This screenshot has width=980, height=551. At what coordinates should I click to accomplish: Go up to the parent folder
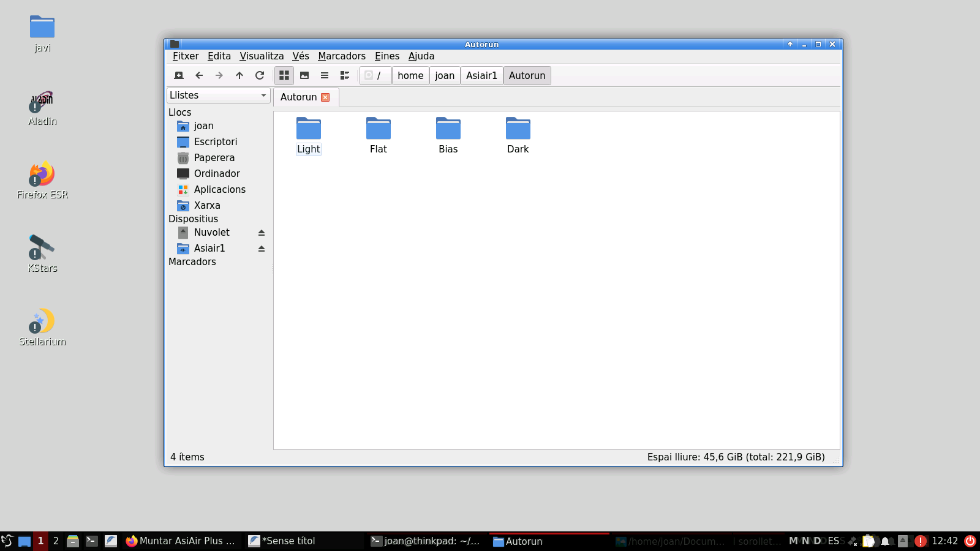coord(239,75)
